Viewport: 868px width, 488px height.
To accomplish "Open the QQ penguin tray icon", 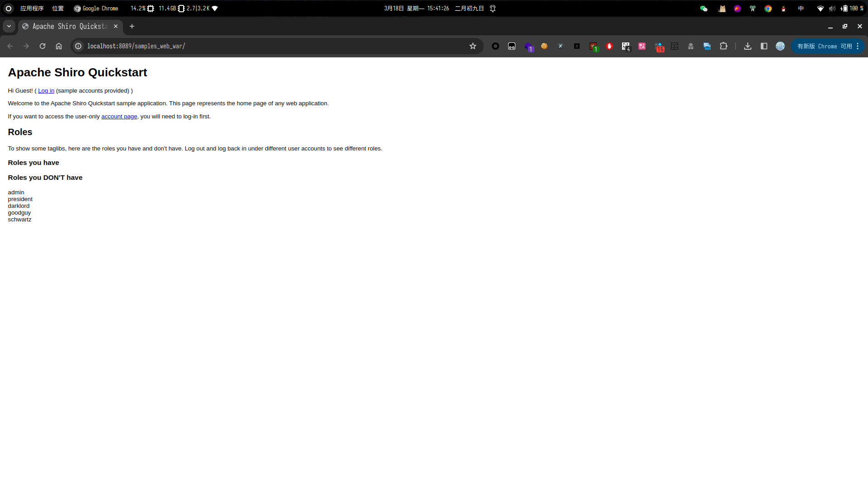I will [x=783, y=9].
